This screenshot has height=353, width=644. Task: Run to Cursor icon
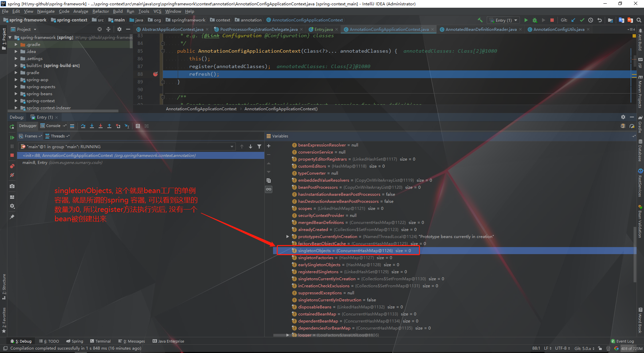127,126
